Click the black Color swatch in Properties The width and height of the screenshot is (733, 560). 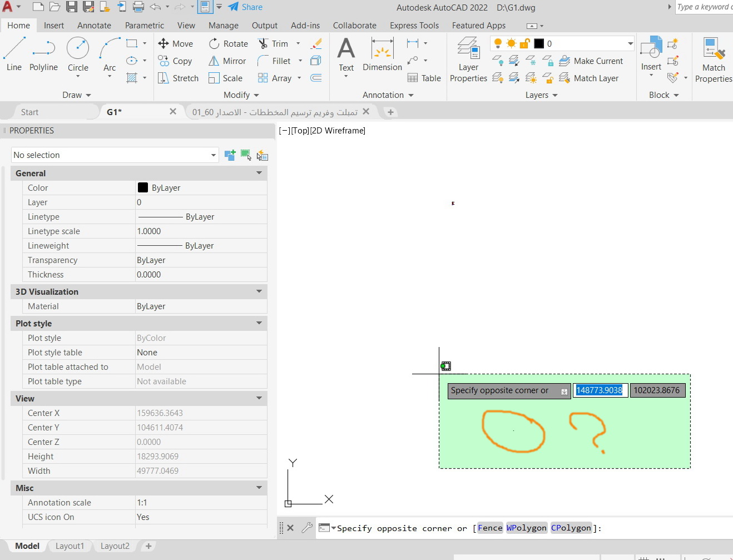(143, 187)
